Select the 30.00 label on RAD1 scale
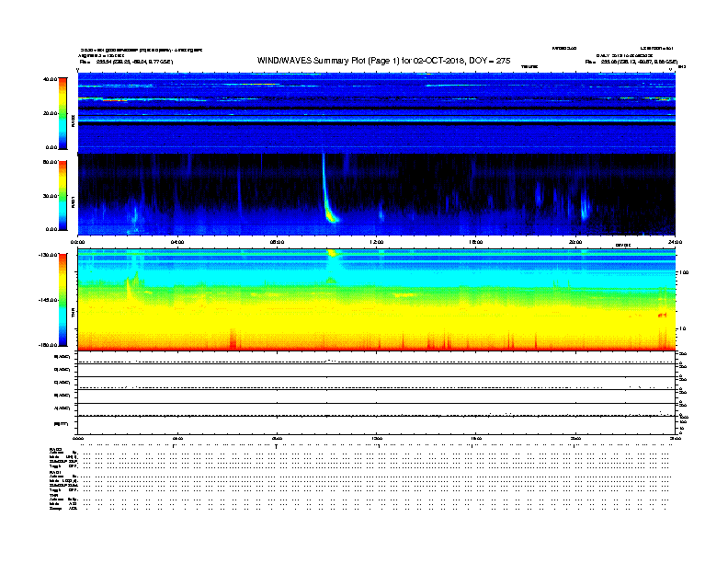 51,196
